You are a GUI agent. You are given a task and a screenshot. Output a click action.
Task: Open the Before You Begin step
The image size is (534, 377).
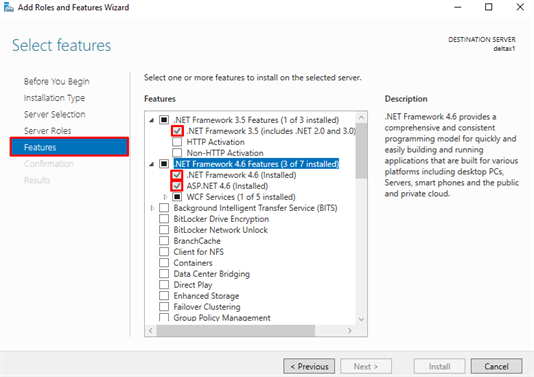[x=57, y=81]
